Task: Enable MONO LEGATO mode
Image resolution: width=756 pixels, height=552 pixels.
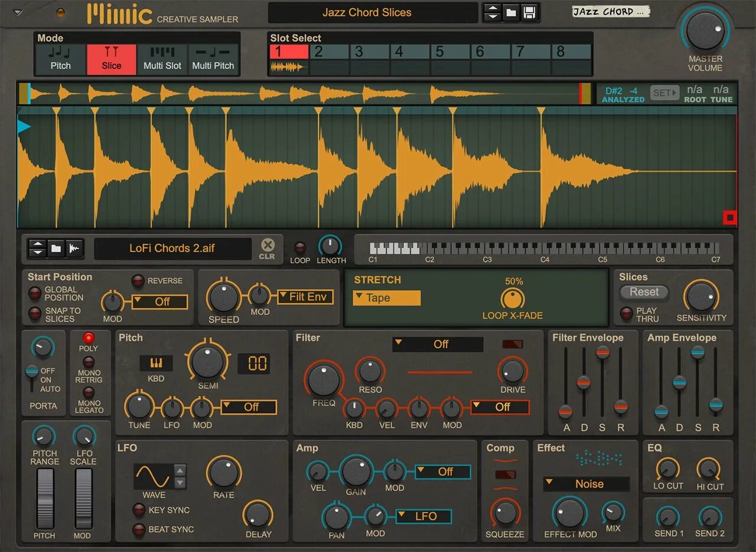Action: [x=89, y=392]
